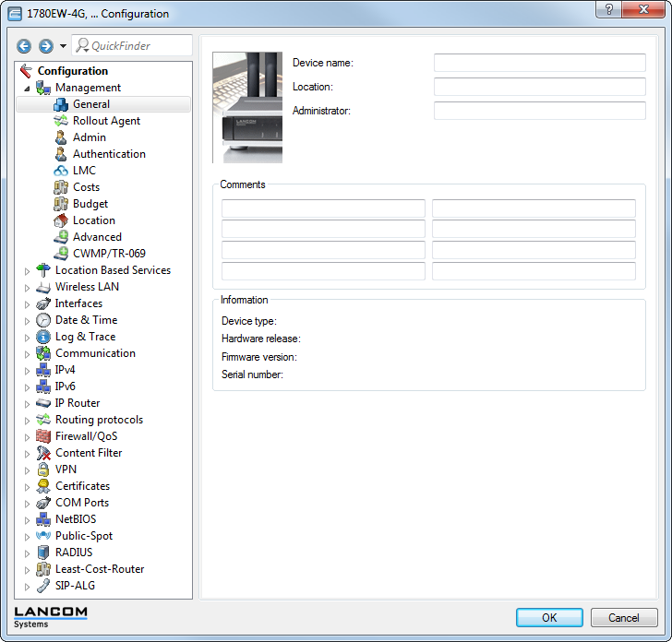The height and width of the screenshot is (642, 672).
Task: Click the QuickFinder search field
Action: coord(138,46)
